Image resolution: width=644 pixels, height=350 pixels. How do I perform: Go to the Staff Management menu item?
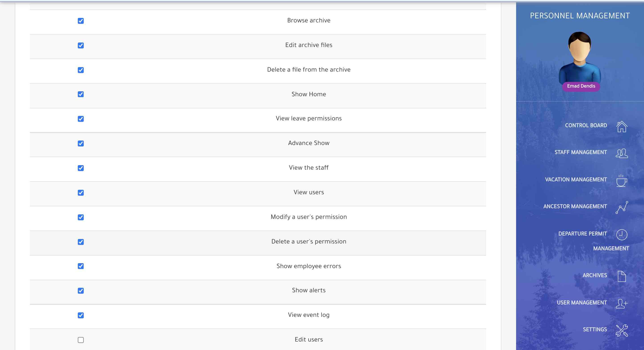[580, 152]
